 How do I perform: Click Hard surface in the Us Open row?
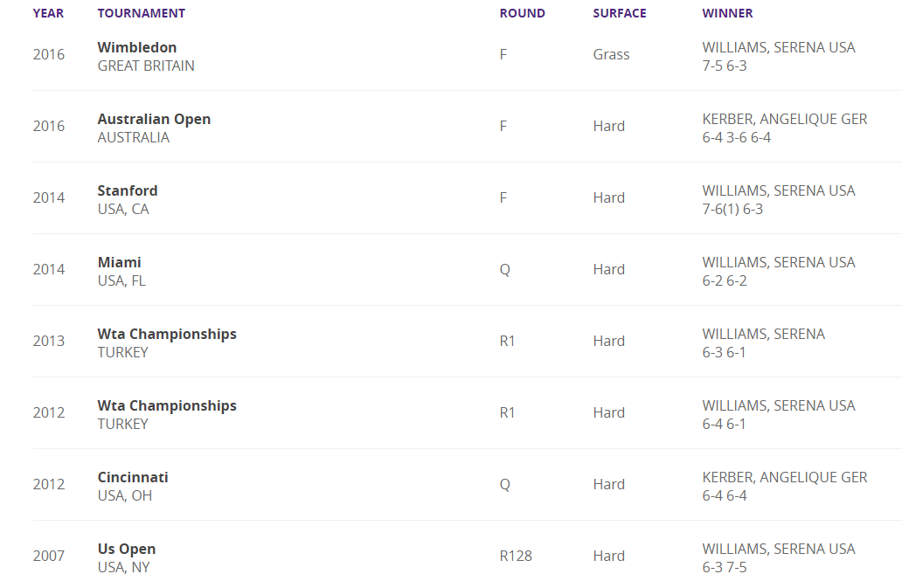click(609, 556)
